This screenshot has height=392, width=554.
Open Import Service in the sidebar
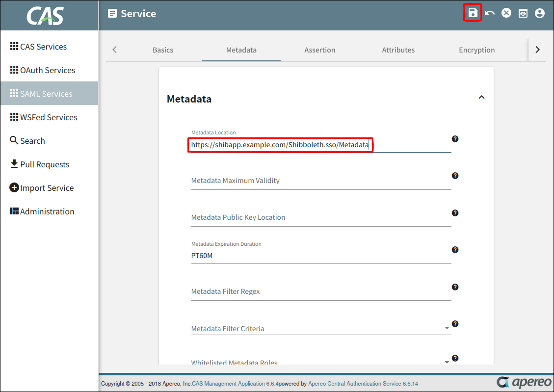pos(47,188)
